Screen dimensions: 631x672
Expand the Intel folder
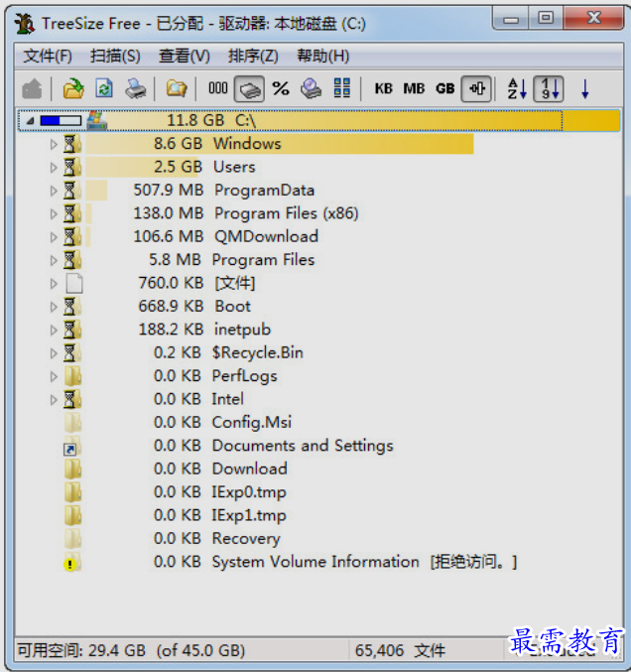pos(54,400)
